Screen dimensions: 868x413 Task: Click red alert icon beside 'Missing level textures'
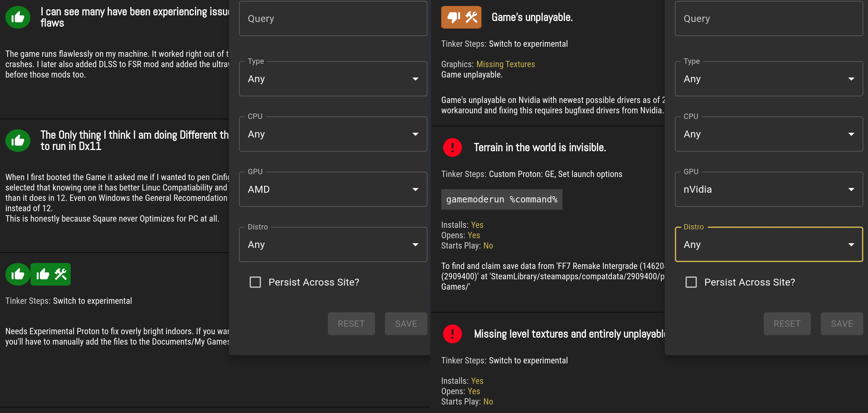pyautogui.click(x=452, y=334)
